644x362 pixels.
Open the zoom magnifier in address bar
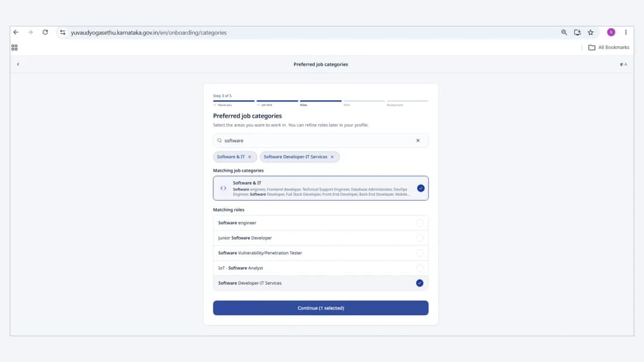tap(564, 32)
